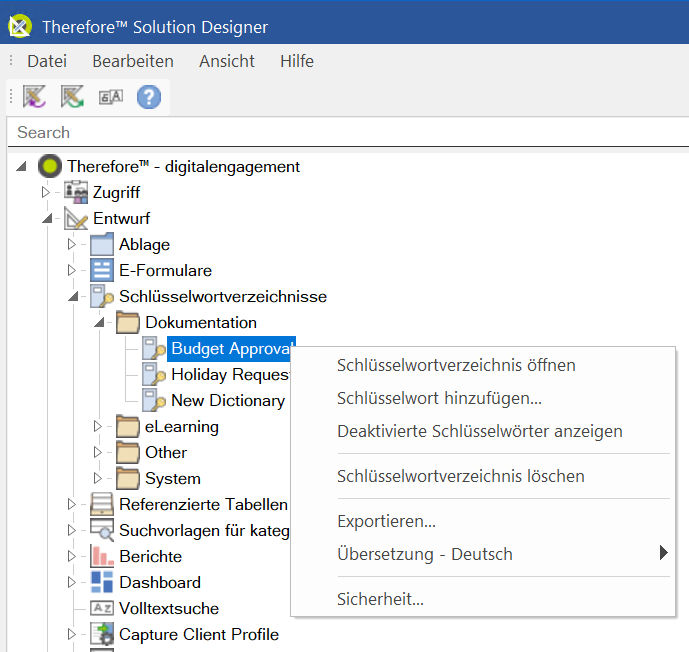Expand the eLearning folder

[98, 427]
